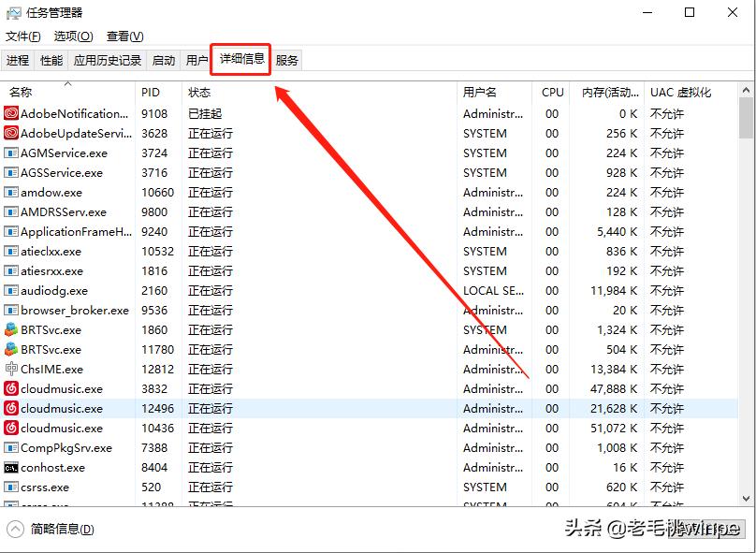Click the CompPkgSrv.exe icon

click(13, 447)
